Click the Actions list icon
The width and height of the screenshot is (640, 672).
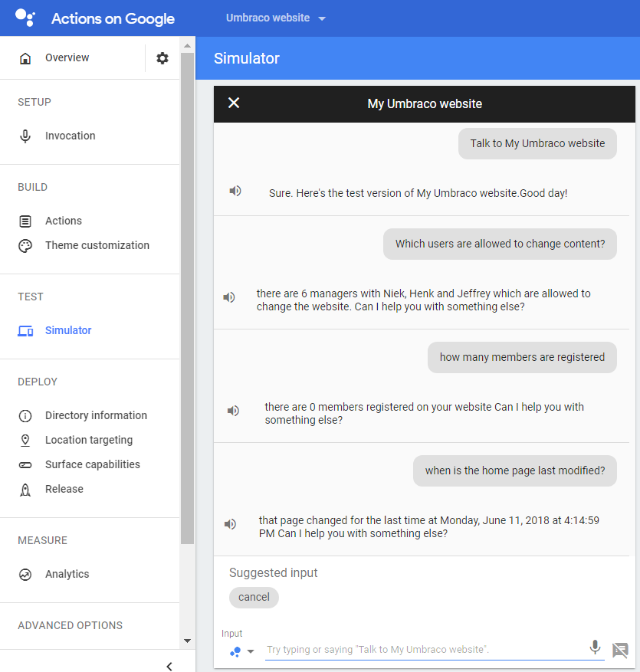[x=25, y=221]
